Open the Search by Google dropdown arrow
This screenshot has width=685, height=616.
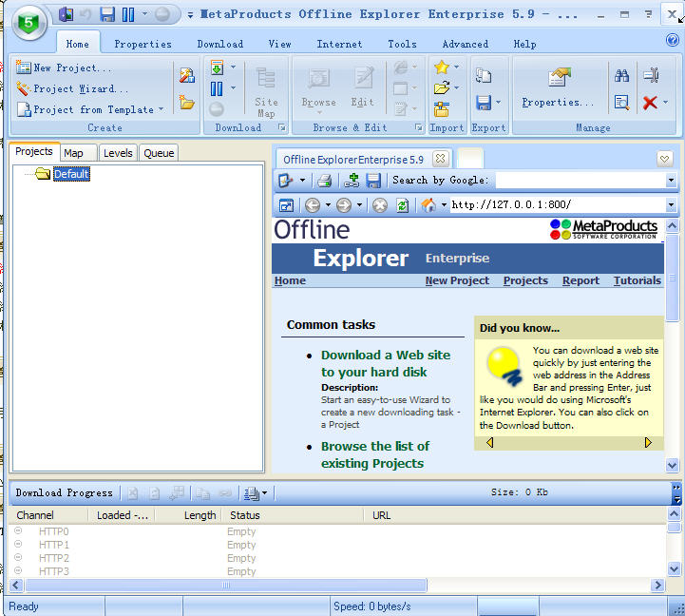pyautogui.click(x=671, y=181)
